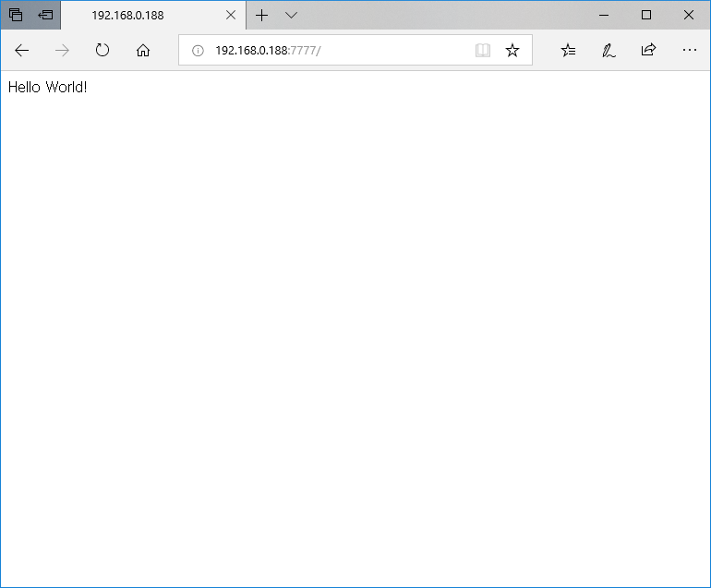
Task: Open the Favorites hub
Action: 568,51
